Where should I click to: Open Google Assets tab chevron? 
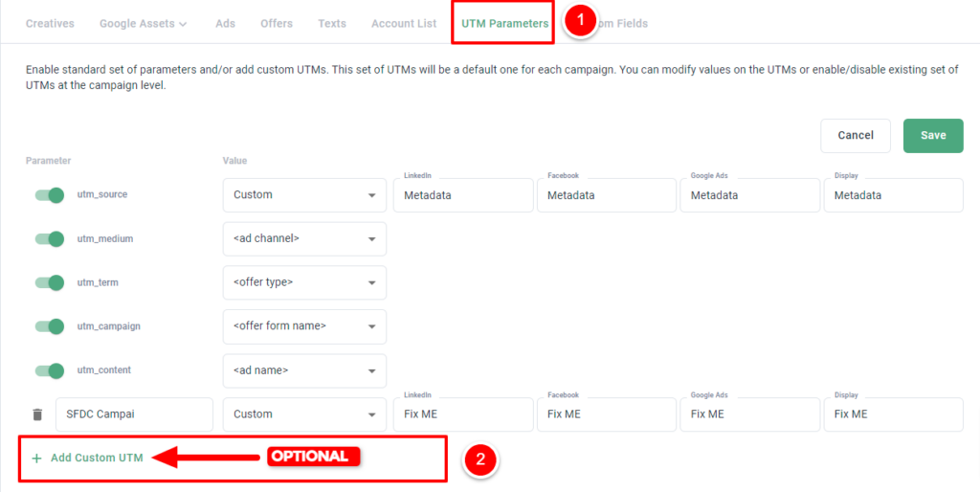point(183,24)
